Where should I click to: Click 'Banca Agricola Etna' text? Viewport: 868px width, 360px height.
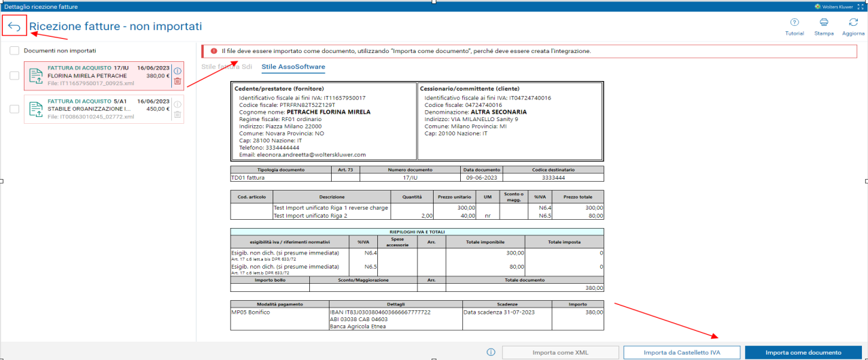(357, 327)
